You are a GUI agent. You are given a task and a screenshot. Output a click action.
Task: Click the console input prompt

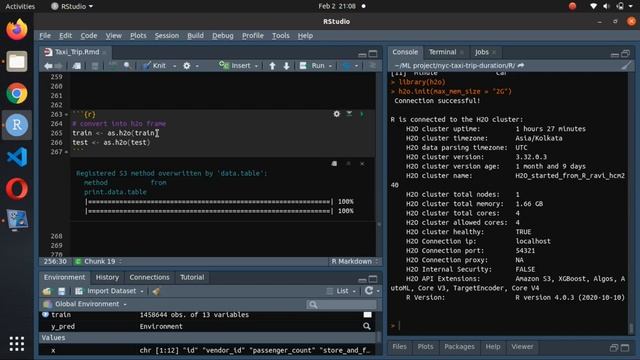[x=510, y=325]
